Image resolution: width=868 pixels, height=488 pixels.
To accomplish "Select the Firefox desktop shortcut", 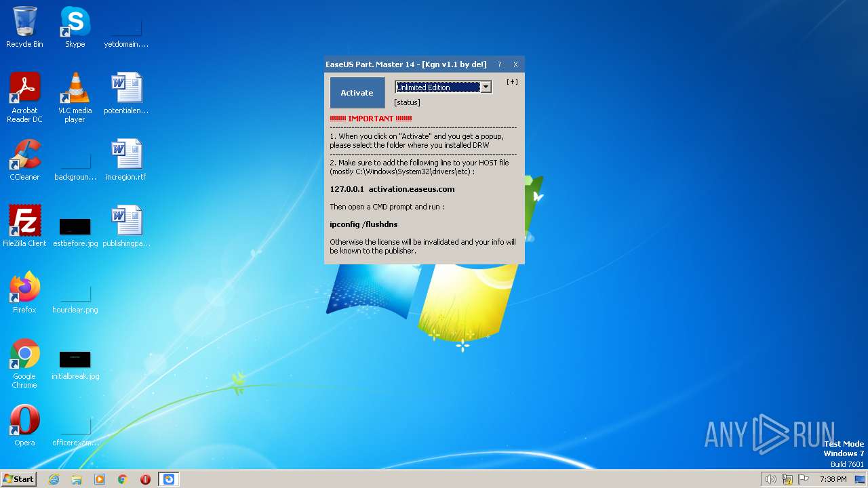I will (x=24, y=293).
